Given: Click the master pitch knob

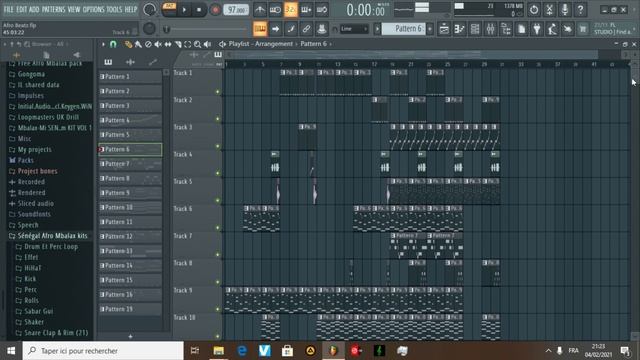Looking at the screenshot, I should pyautogui.click(x=149, y=28).
